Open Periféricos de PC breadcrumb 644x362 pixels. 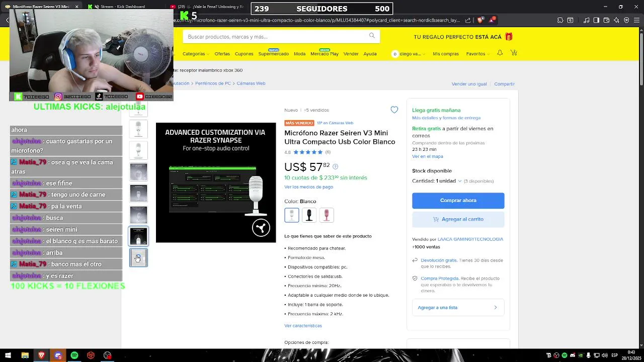click(213, 83)
